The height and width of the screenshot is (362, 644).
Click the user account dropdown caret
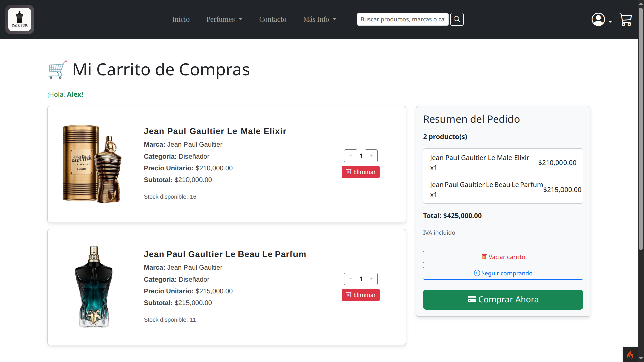pos(610,22)
